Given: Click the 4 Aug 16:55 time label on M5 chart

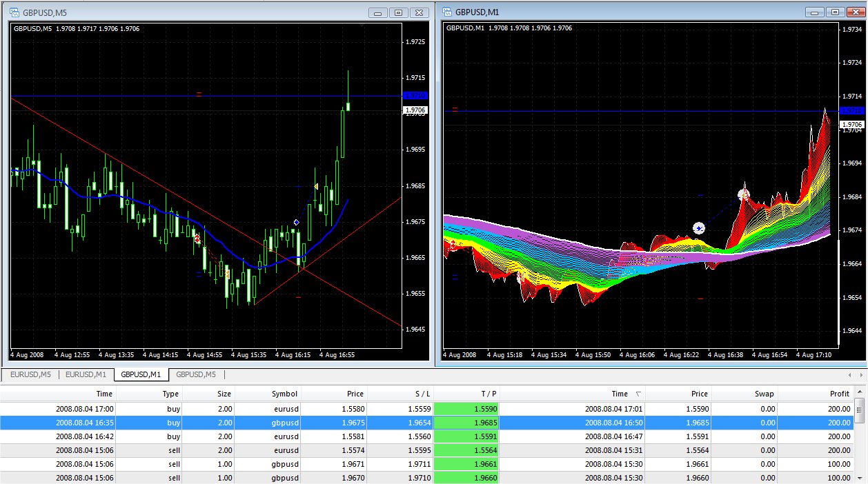Looking at the screenshot, I should 336,354.
